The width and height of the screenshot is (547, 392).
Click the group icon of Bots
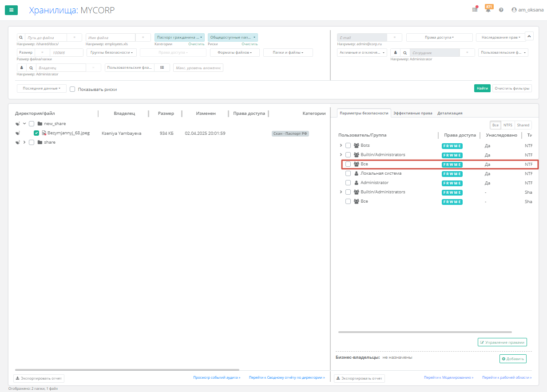coord(356,145)
